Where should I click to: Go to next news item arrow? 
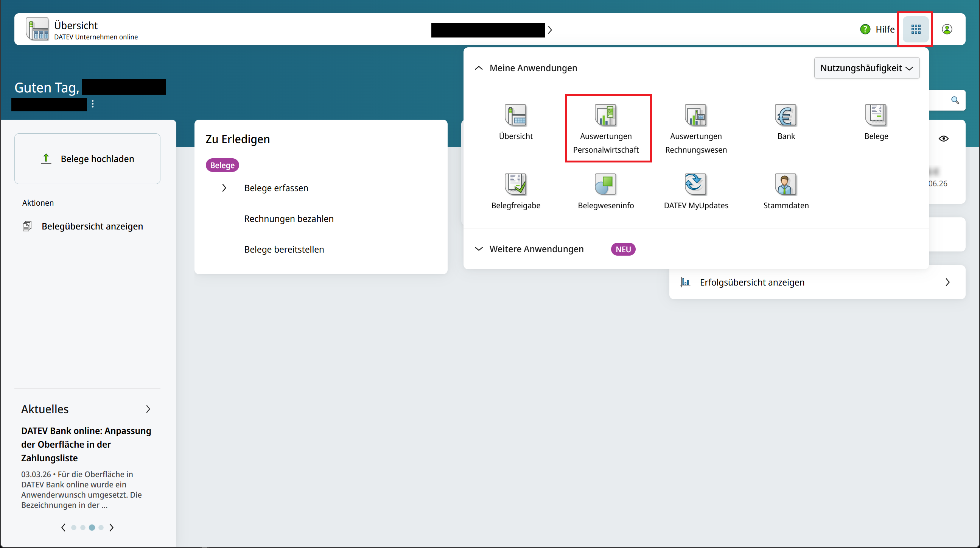click(x=112, y=528)
